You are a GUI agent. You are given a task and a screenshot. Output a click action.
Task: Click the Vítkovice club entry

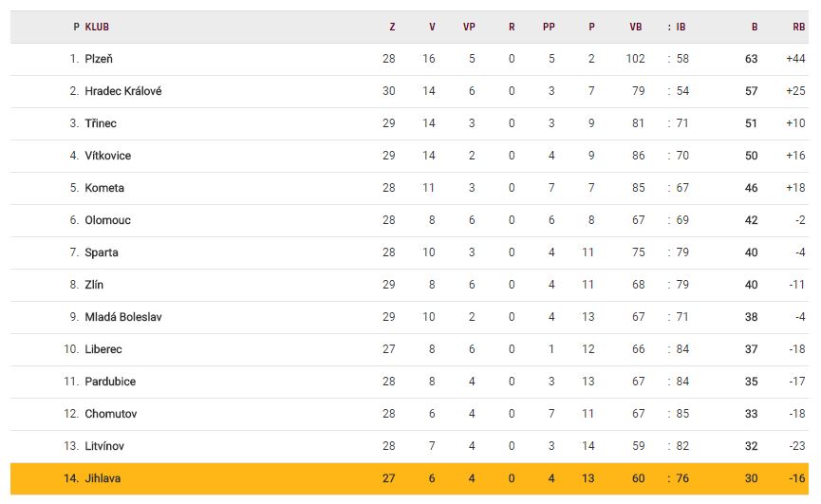point(107,156)
